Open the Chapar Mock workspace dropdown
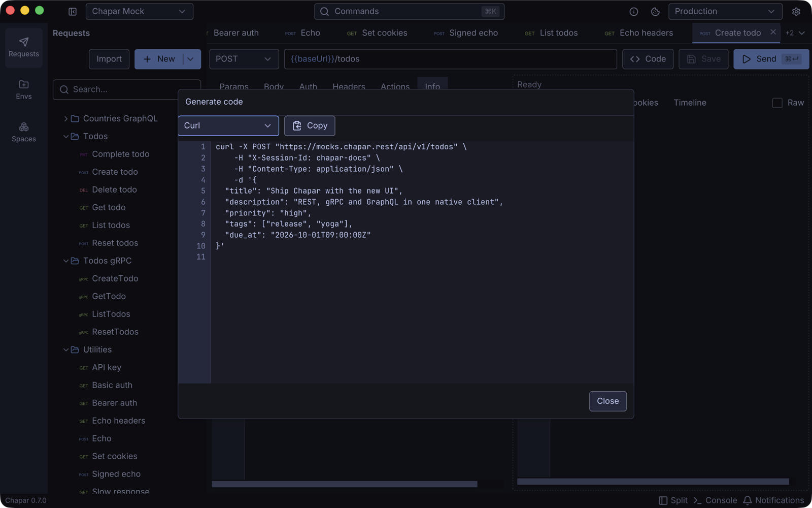This screenshot has width=812, height=508. (140, 11)
